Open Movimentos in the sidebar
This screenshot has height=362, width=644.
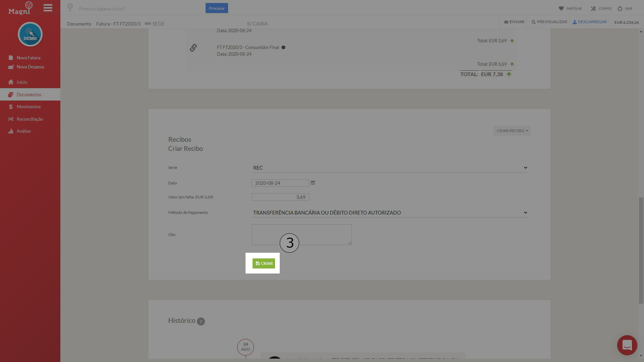(29, 107)
